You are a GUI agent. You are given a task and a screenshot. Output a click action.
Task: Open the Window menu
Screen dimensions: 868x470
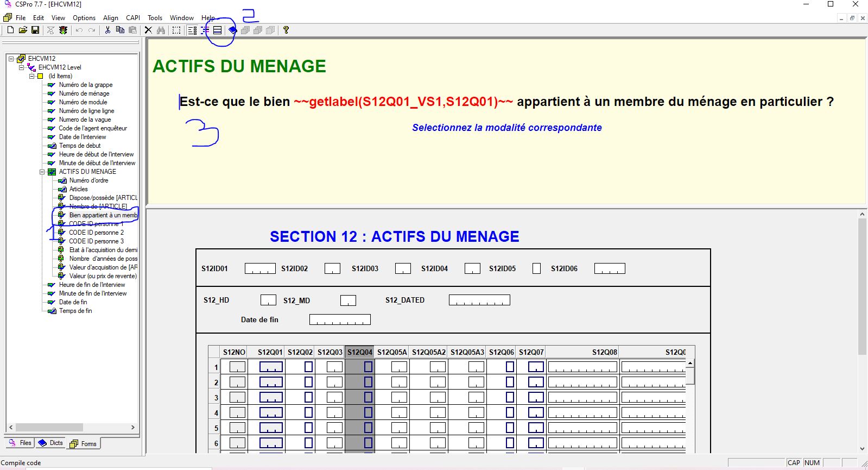coord(182,18)
